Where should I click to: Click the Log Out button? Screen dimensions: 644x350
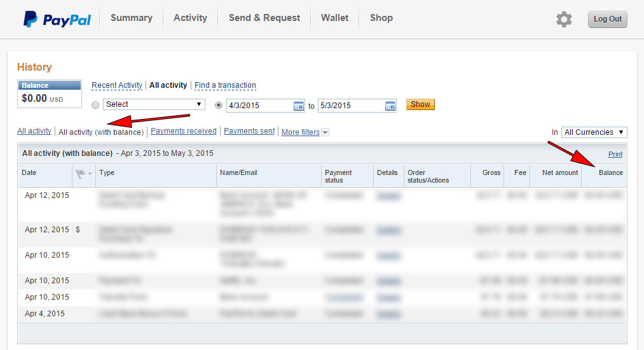coord(608,19)
